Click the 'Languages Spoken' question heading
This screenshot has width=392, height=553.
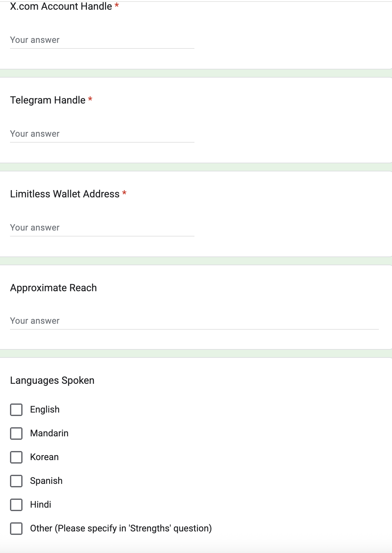pyautogui.click(x=52, y=380)
